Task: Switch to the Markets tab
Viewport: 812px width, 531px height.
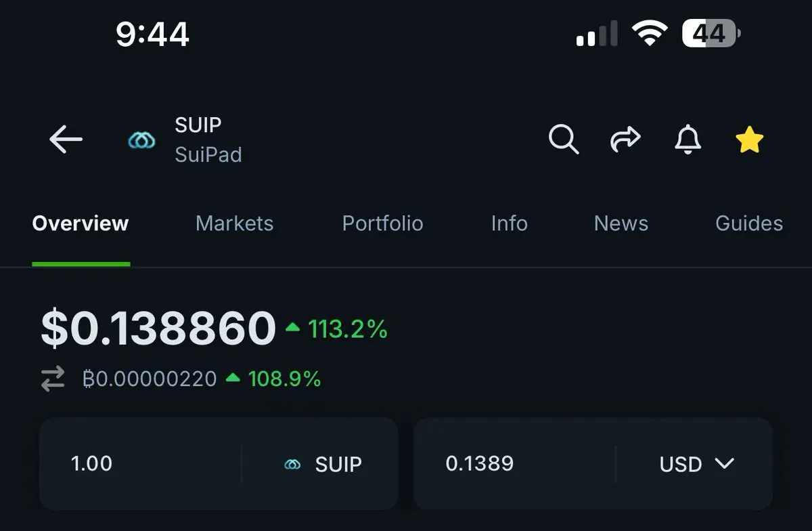Action: click(x=234, y=224)
